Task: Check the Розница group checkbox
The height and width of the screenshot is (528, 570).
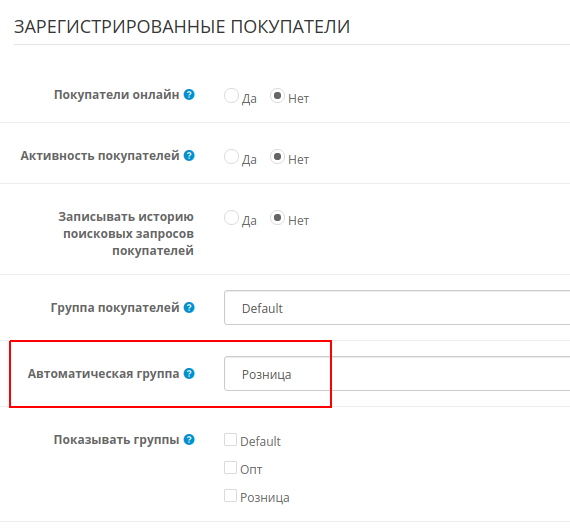Action: pos(230,496)
